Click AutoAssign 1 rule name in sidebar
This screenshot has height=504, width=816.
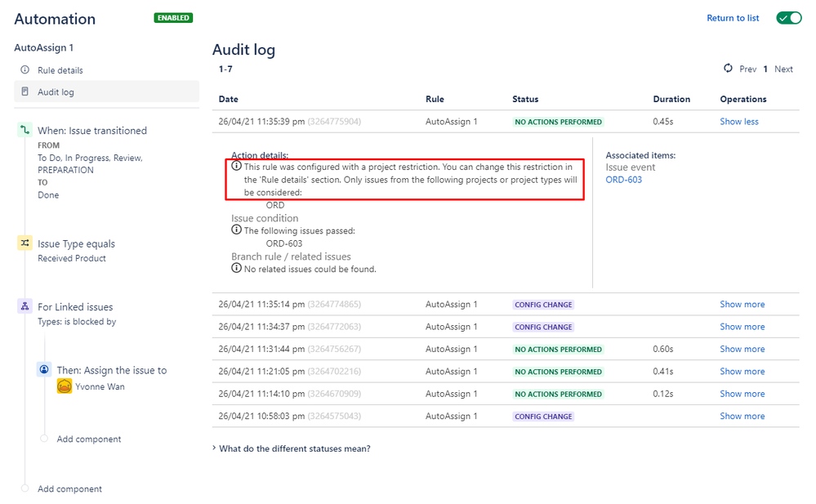pos(44,47)
